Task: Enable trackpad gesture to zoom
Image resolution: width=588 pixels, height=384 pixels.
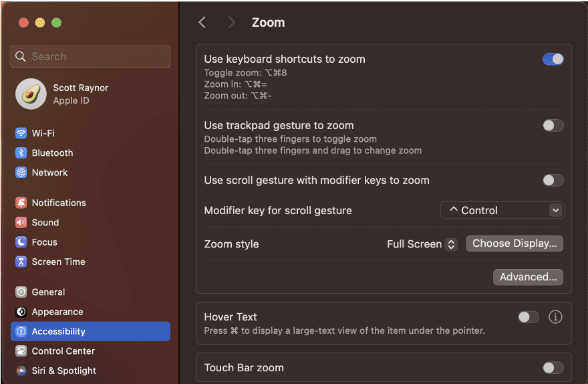Action: point(553,125)
